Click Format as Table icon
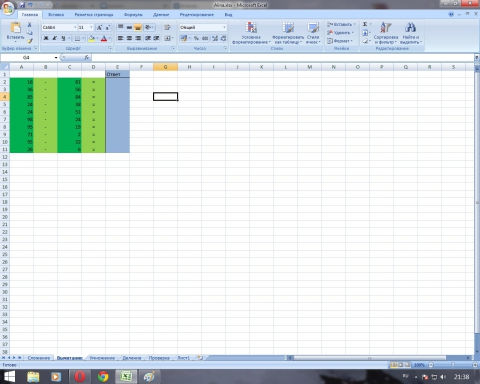 coord(288,28)
